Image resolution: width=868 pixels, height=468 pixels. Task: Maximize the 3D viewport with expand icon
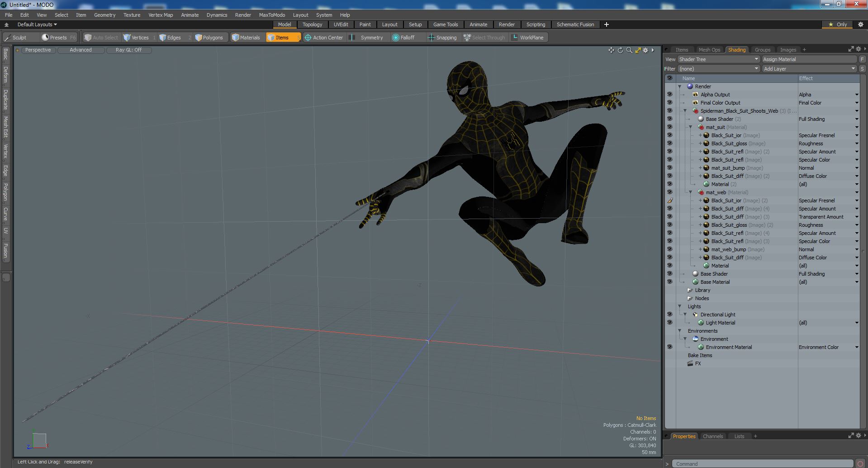tap(638, 50)
